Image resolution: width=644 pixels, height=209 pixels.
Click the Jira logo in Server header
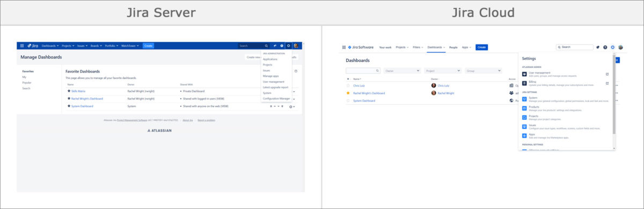[x=33, y=46]
